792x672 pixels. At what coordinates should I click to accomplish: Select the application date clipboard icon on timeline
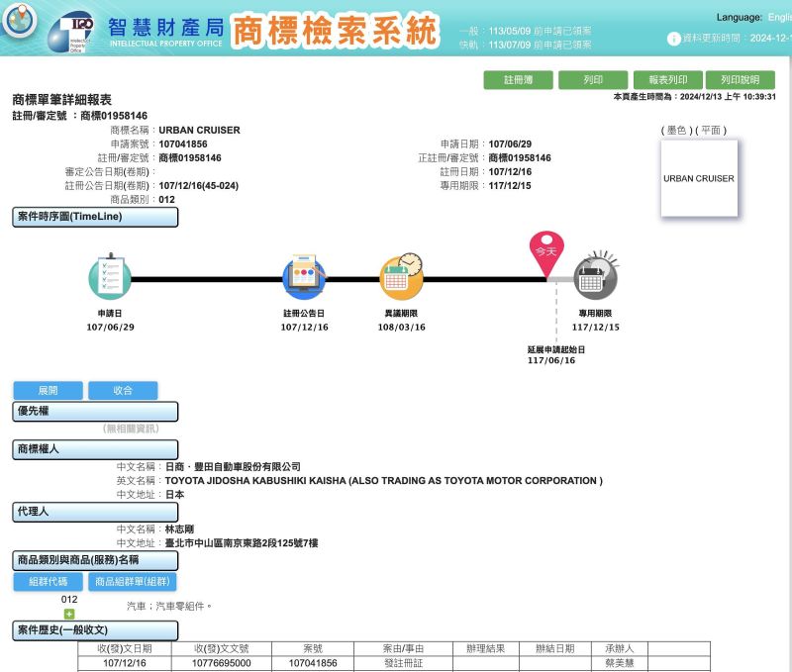click(x=110, y=277)
